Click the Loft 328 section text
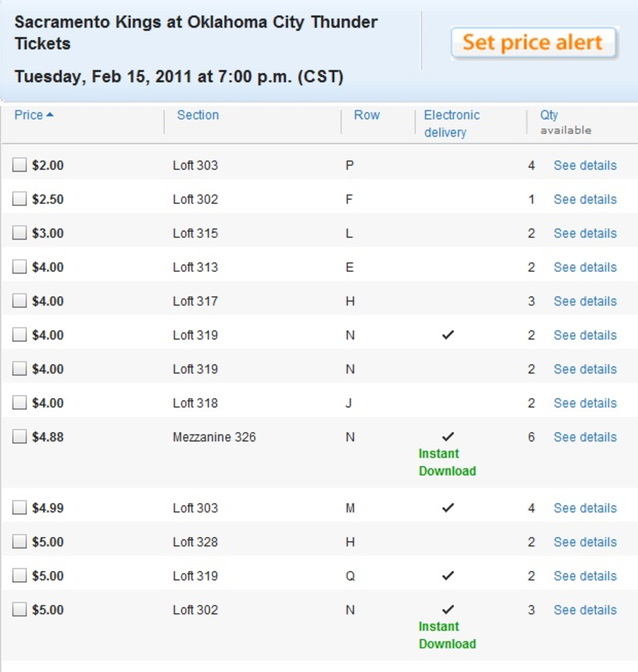The height and width of the screenshot is (672, 638). tap(195, 542)
